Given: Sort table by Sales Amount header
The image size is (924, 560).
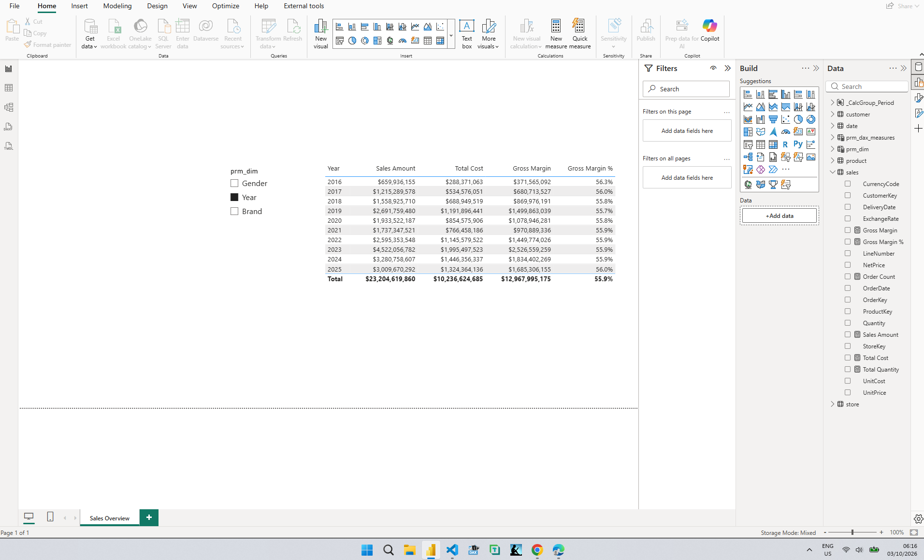Looking at the screenshot, I should click(x=395, y=169).
